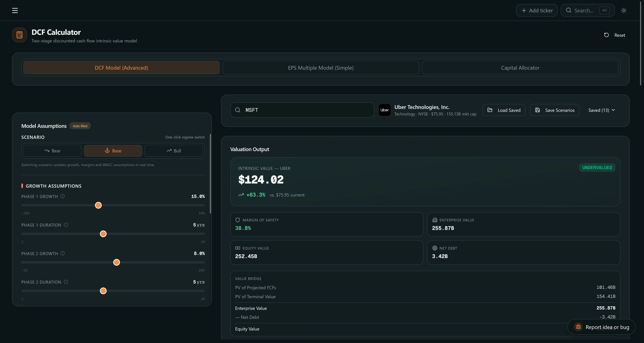The height and width of the screenshot is (343, 644).
Task: Click the One-click regime switch text
Action: coord(185,137)
